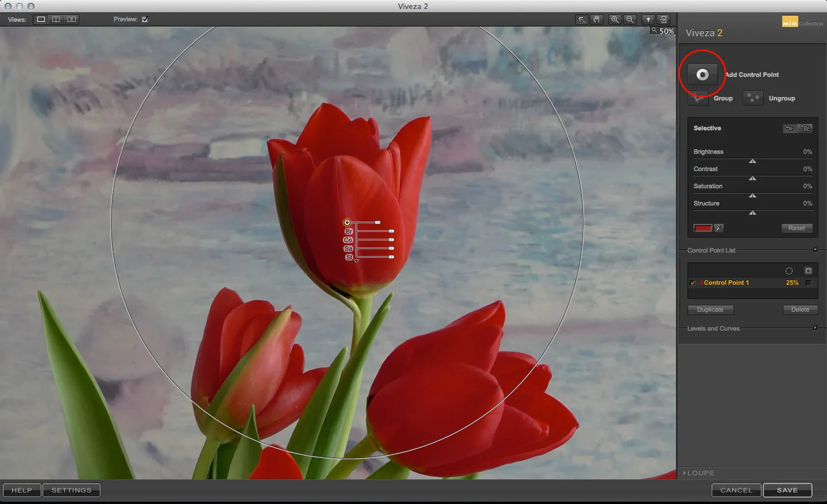
Task: Click the Add Control Point icon
Action: click(702, 74)
